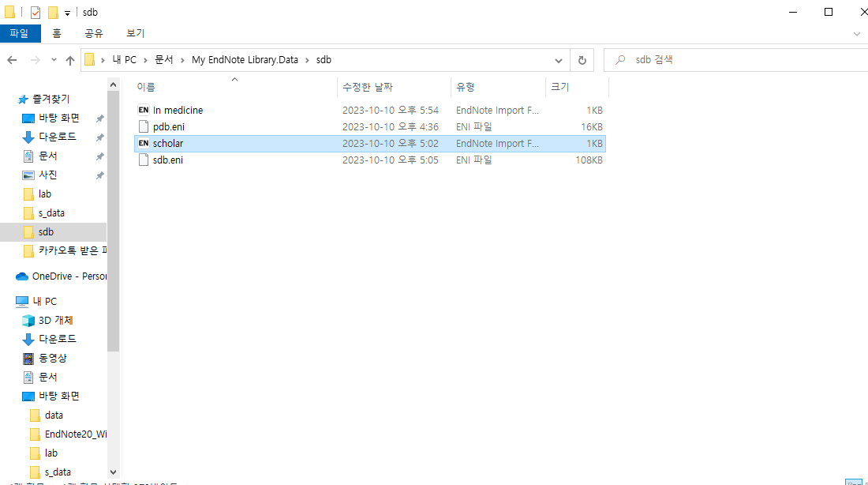Click the 사진 pin icon in sidebar
This screenshot has width=868, height=485.
(x=99, y=175)
